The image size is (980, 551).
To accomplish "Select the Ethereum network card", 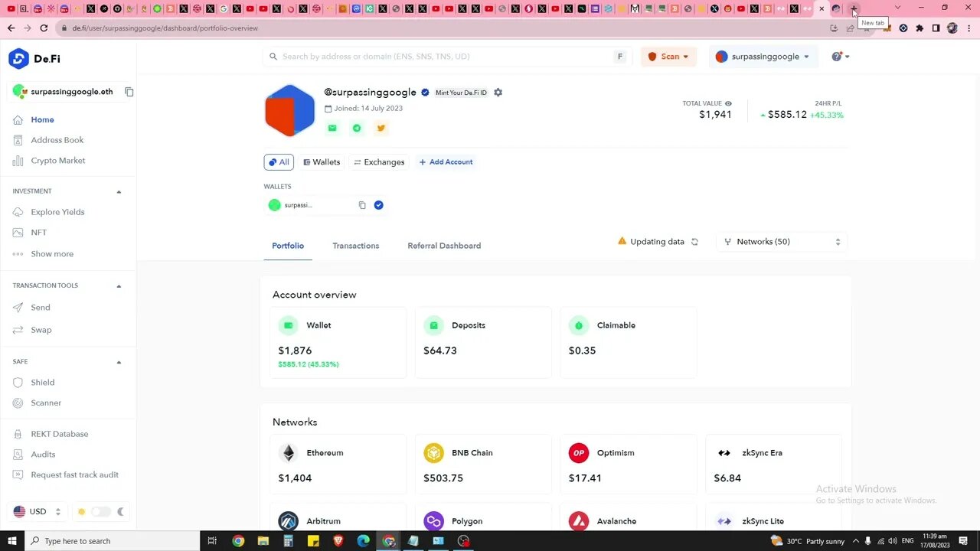I will [x=338, y=465].
